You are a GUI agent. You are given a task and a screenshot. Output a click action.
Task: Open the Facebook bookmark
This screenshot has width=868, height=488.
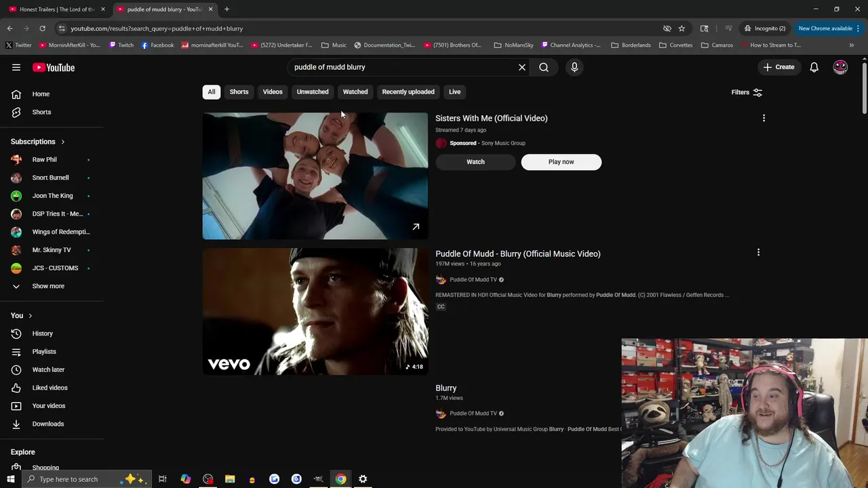(x=157, y=45)
